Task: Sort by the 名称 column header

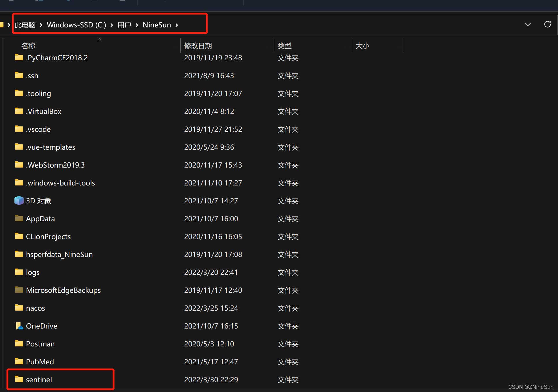Action: tap(28, 46)
